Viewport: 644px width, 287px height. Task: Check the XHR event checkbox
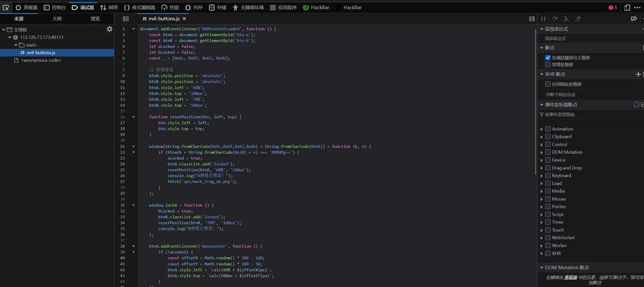[548, 253]
